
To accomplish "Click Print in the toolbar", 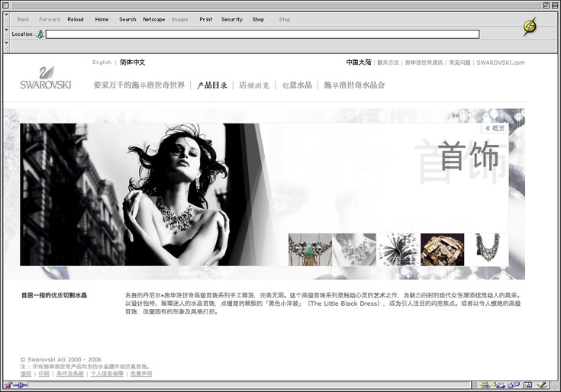I will [206, 19].
